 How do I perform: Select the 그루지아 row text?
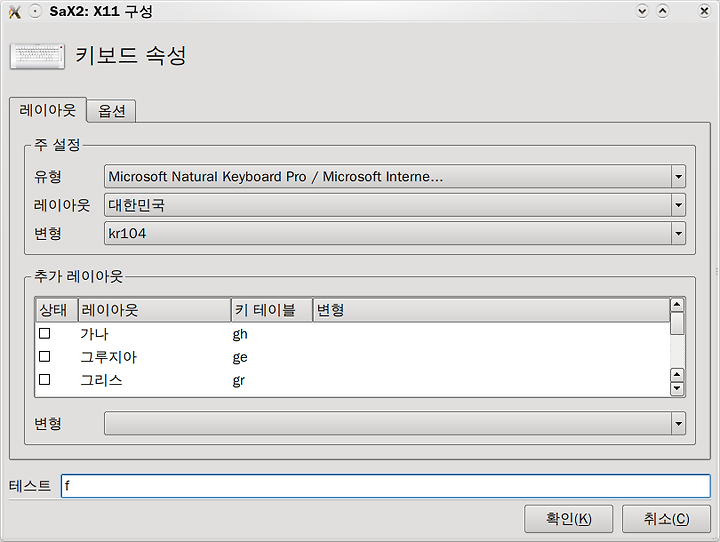pos(108,357)
